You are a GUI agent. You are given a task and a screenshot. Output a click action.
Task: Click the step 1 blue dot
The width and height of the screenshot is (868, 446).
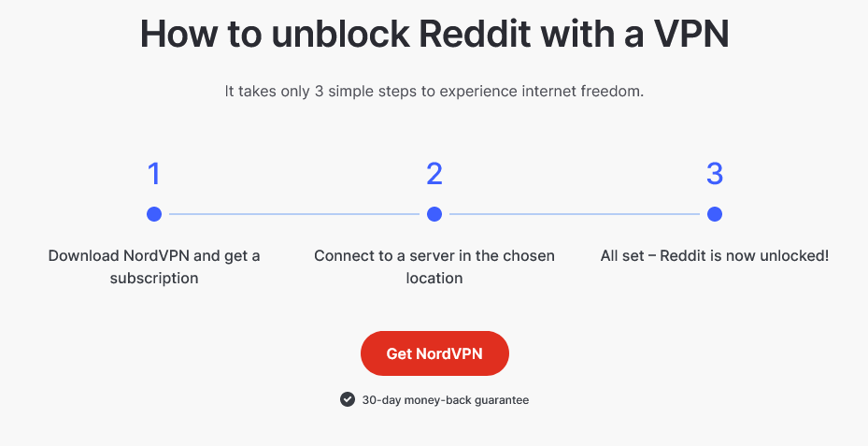(x=154, y=214)
